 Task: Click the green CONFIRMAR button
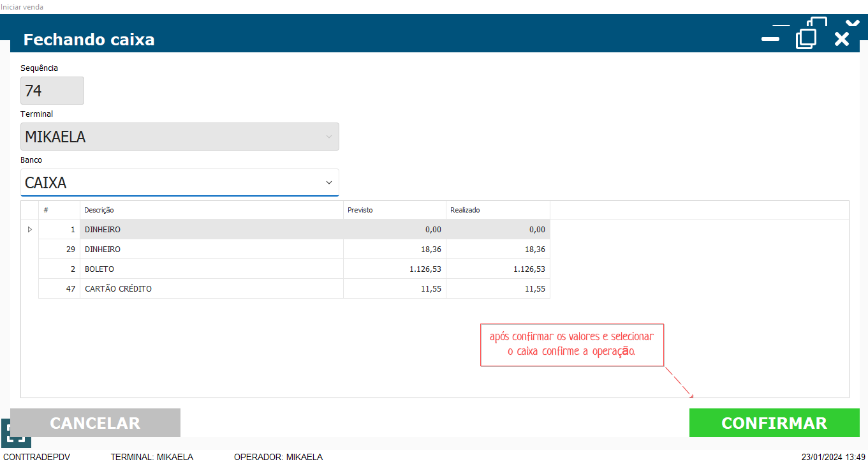tap(774, 423)
